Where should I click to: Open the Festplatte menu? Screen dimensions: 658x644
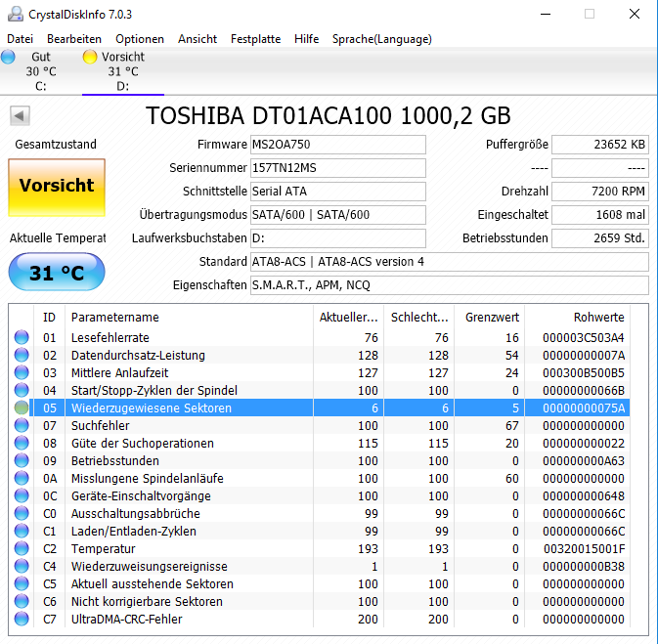pyautogui.click(x=255, y=39)
